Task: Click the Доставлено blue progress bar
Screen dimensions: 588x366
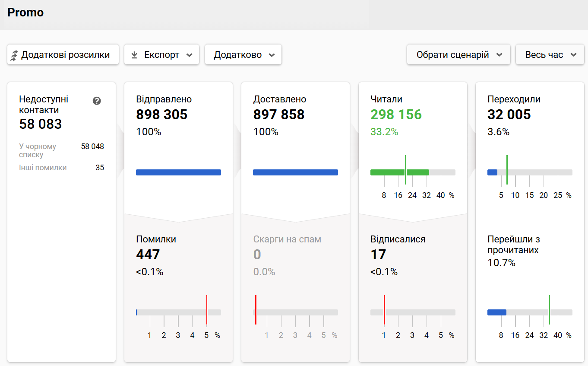Action: [295, 172]
